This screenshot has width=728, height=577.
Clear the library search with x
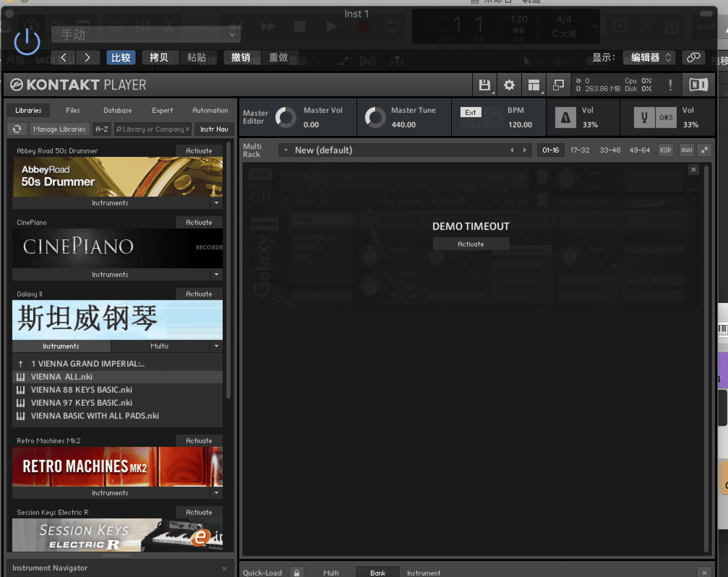[x=187, y=129]
